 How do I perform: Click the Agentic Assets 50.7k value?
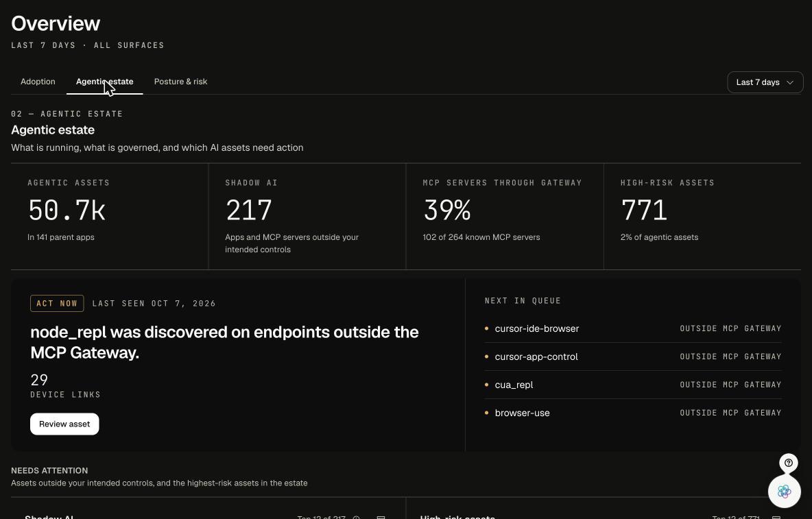[x=67, y=210]
